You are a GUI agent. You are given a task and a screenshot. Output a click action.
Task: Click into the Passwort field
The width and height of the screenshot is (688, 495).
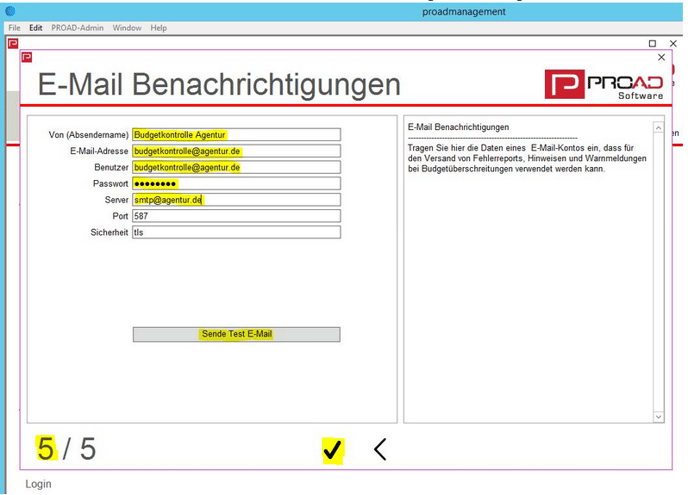[236, 184]
